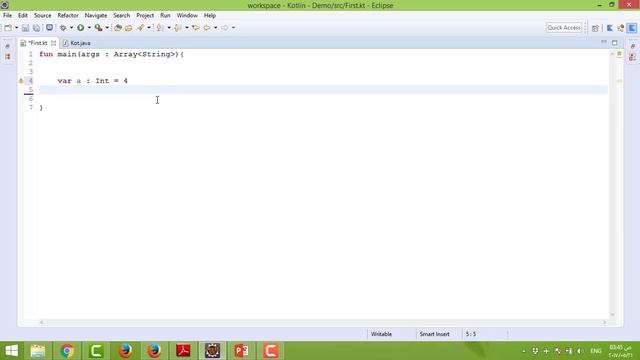Switch to the Kot.java editor tab

tap(77, 43)
